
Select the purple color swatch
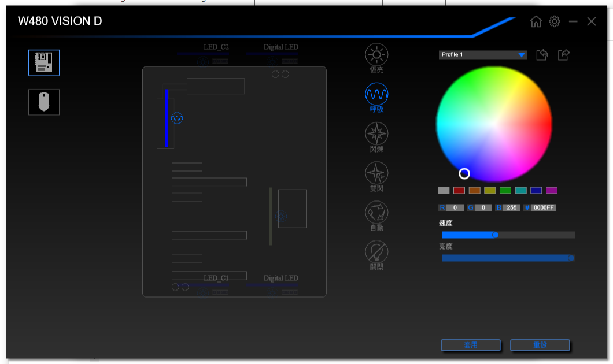(552, 190)
